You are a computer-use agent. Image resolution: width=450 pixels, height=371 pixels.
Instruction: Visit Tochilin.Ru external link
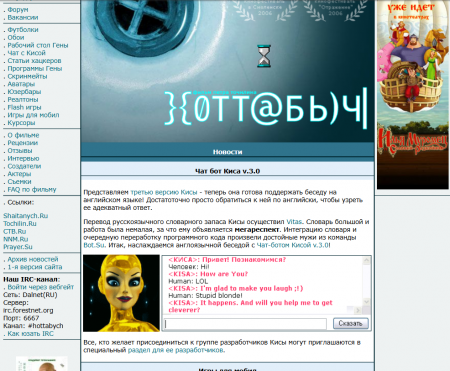coord(20,223)
